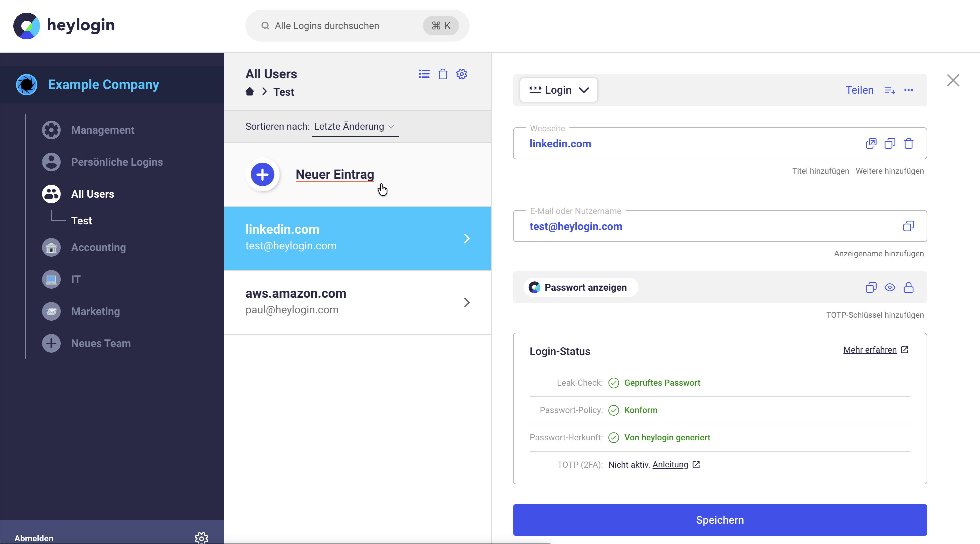
Task: Click the Speichern button
Action: coord(719,520)
